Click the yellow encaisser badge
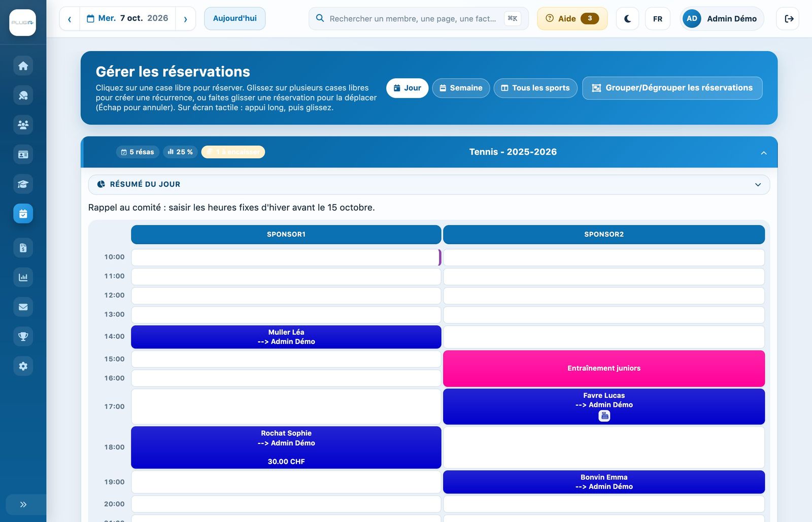The height and width of the screenshot is (522, 812). [x=233, y=152]
